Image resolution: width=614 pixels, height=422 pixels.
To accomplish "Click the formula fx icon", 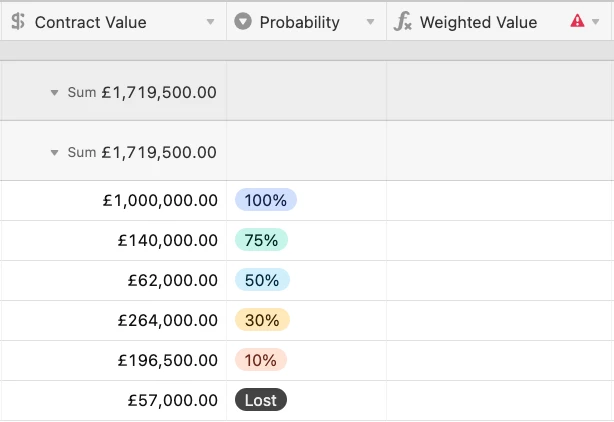I will (x=403, y=22).
